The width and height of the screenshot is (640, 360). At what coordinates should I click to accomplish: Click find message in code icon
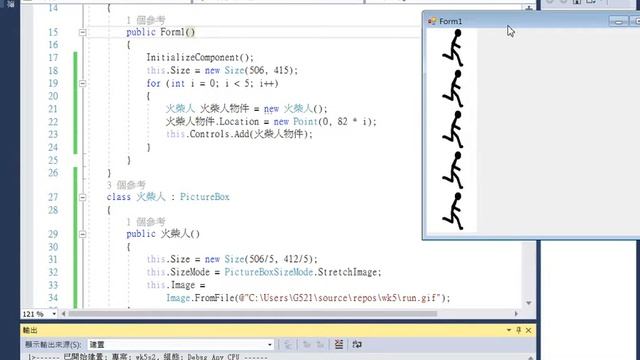(288, 344)
